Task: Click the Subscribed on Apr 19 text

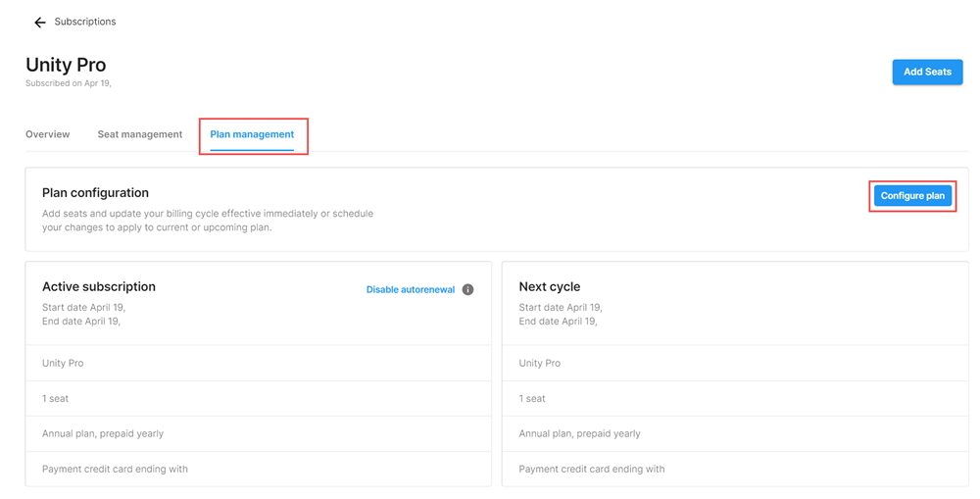Action: tap(69, 83)
